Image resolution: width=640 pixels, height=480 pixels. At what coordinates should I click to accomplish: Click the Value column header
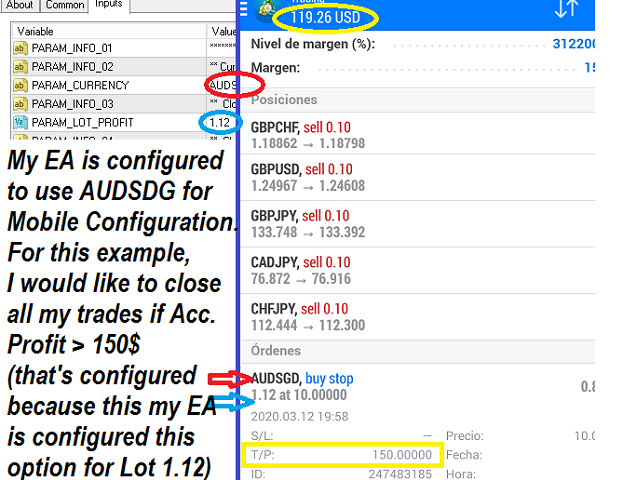222,31
